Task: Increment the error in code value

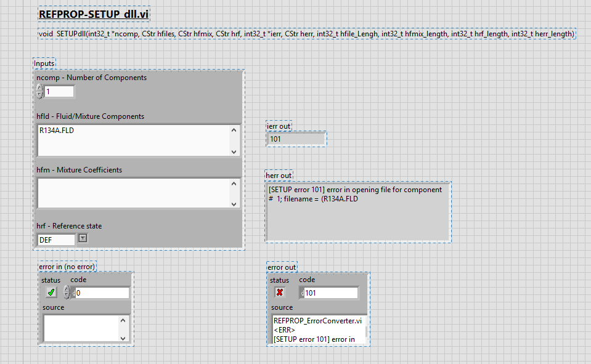Action: pyautogui.click(x=67, y=289)
